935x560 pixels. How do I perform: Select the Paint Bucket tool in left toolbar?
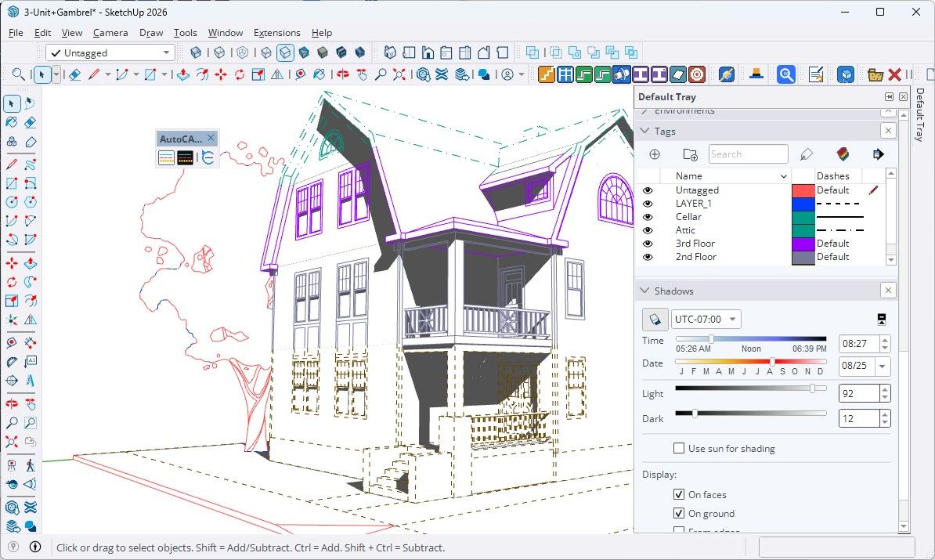point(11,123)
